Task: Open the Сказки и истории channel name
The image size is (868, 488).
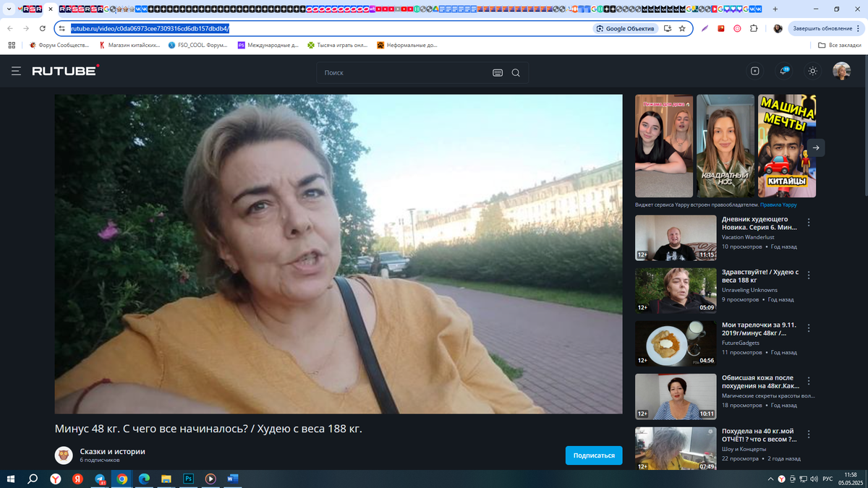Action: click(x=113, y=451)
